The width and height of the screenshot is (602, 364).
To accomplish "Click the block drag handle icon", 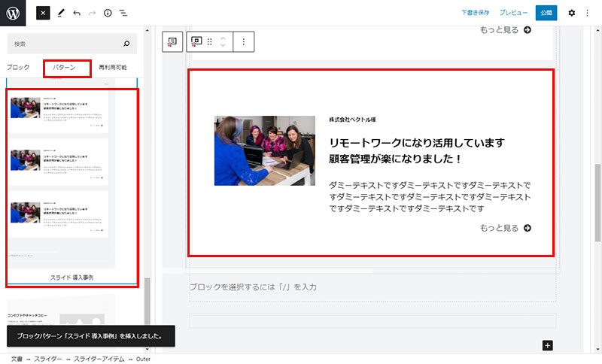I will pos(210,42).
